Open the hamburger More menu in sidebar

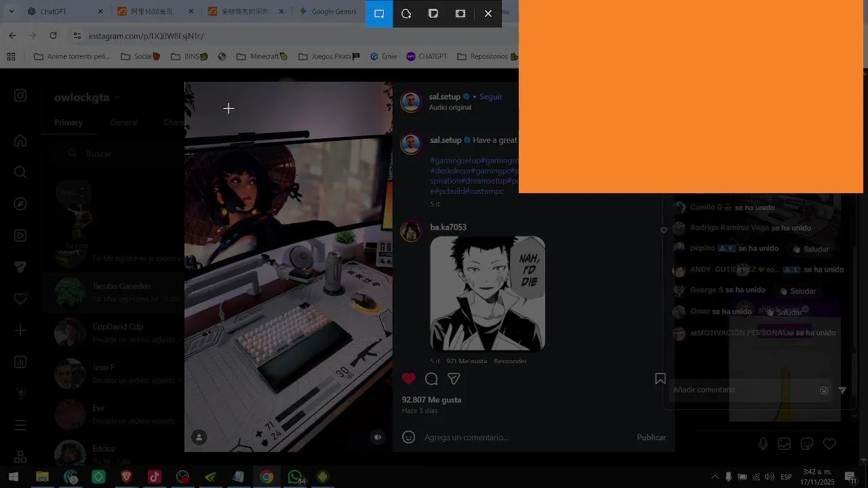(20, 426)
